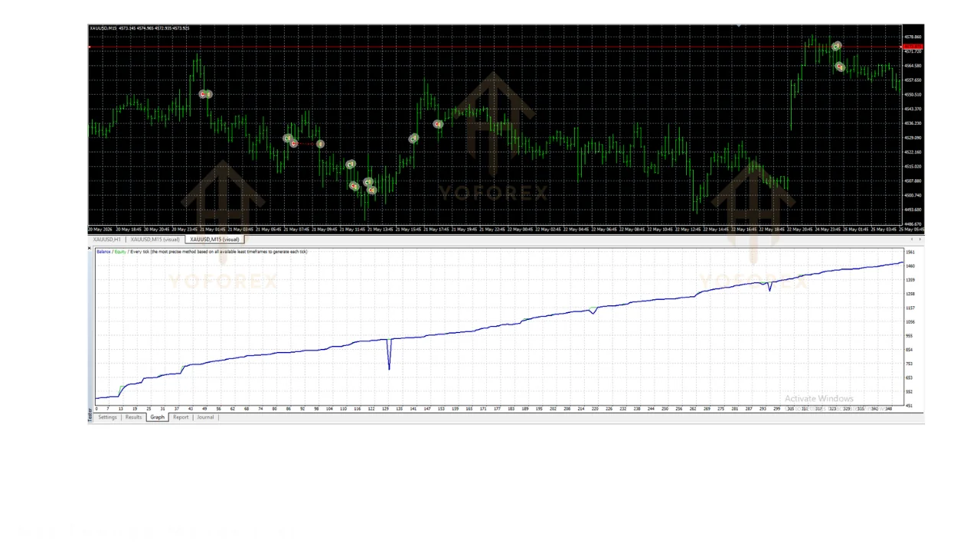
Task: Click the Balance legend label
Action: tap(103, 252)
